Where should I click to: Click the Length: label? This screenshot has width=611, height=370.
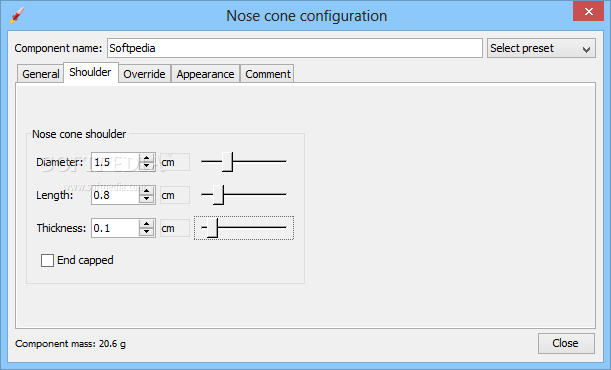coord(55,195)
